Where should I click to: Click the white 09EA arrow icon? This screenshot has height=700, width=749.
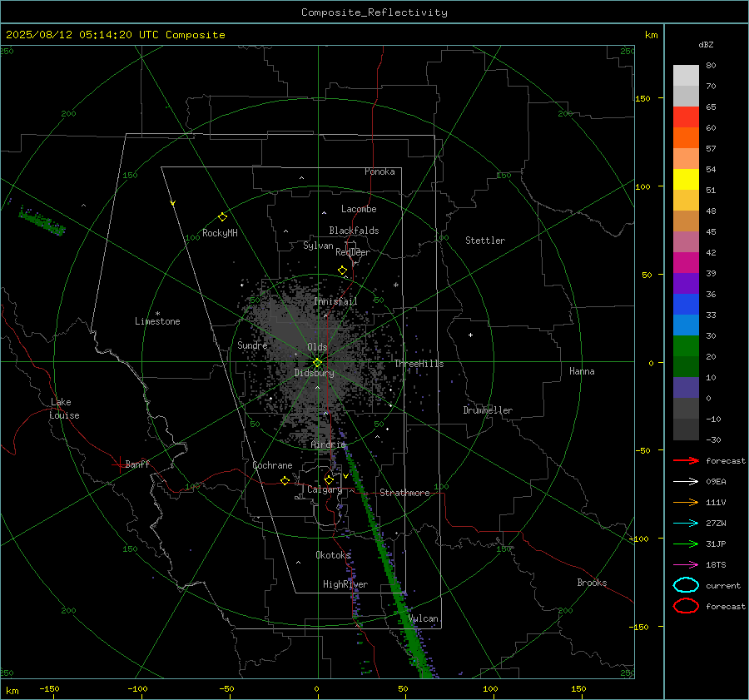click(686, 482)
